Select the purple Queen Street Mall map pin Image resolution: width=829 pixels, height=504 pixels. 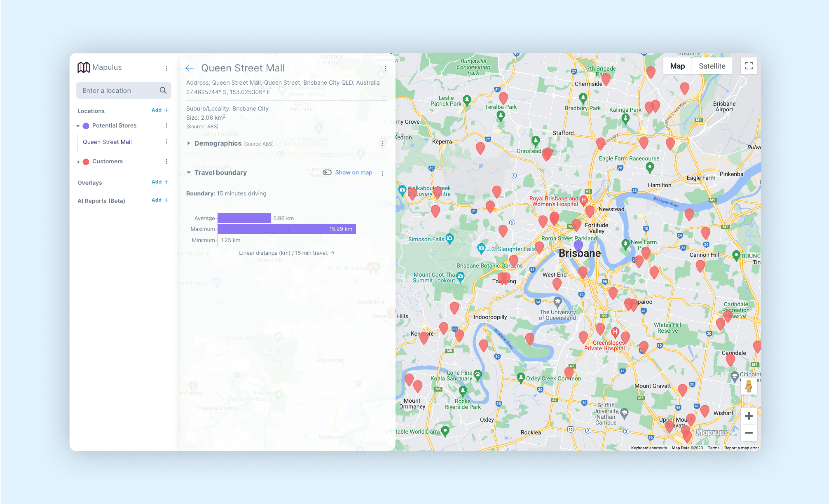(578, 246)
